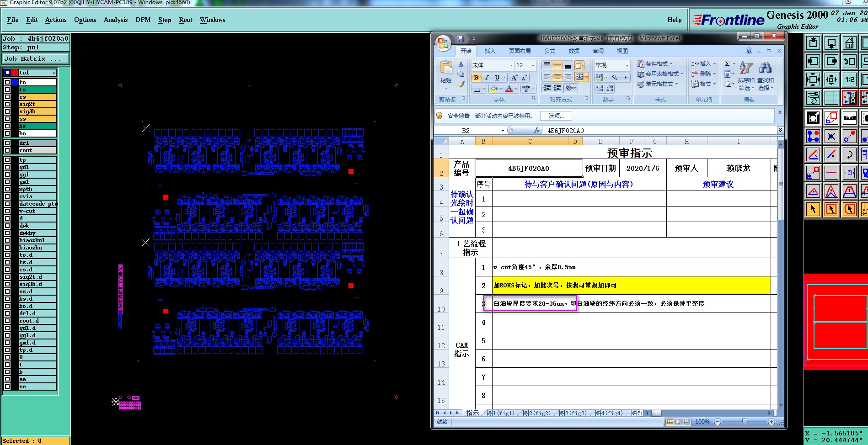Toggle the 'npth' layer checkbox

coord(7,189)
